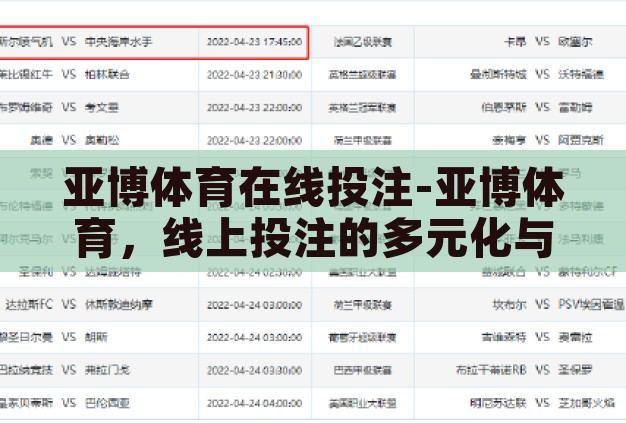Click the team name 布拉干蒂诺RB
Viewport: 626px width, 423px height.
pos(491,370)
